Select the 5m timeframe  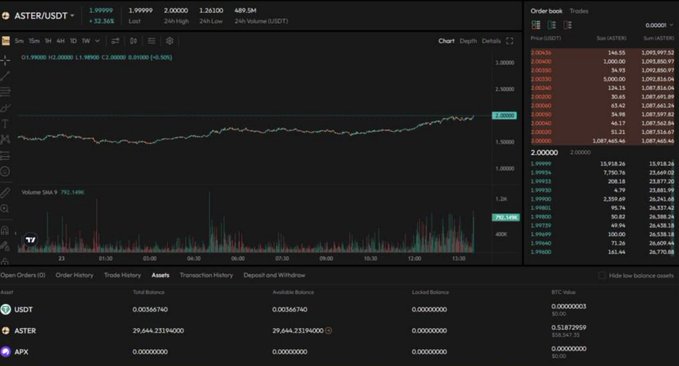tap(19, 41)
